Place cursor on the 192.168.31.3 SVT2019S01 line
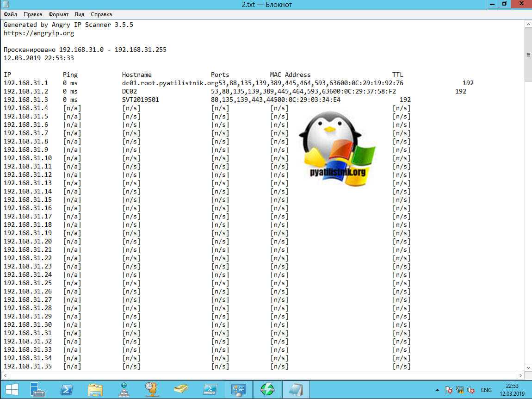 click(x=139, y=100)
